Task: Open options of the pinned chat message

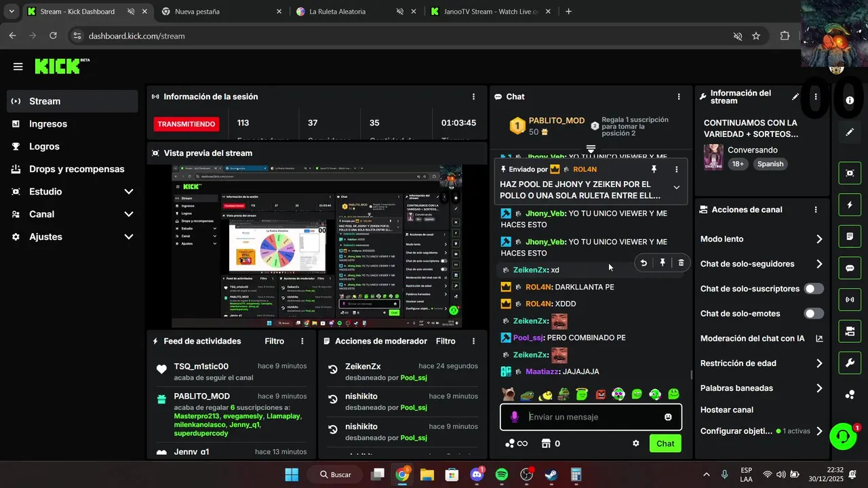Action: click(x=676, y=169)
